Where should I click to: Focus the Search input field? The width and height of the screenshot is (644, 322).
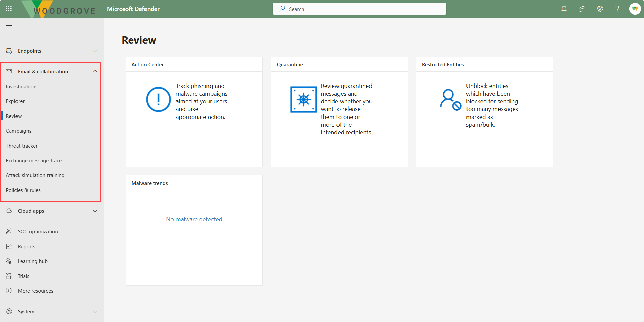(359, 9)
